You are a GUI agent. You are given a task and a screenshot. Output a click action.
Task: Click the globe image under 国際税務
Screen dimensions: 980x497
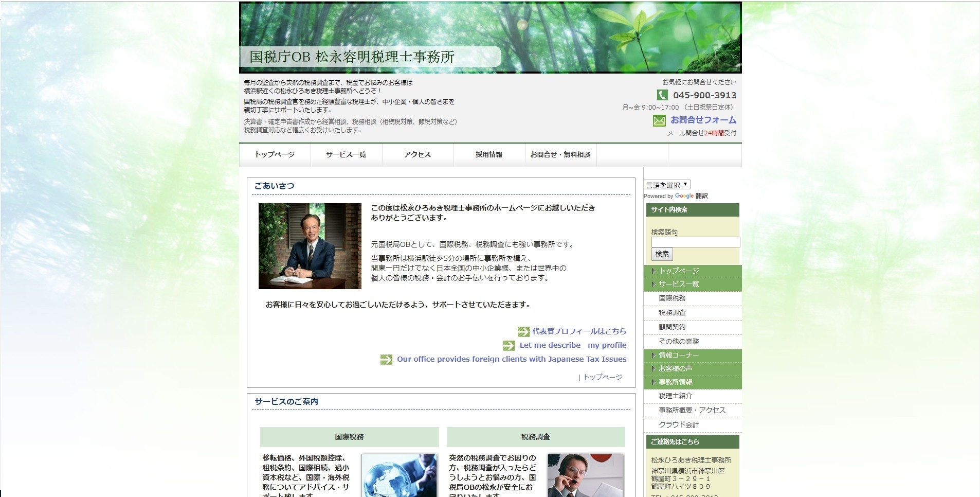tap(399, 475)
